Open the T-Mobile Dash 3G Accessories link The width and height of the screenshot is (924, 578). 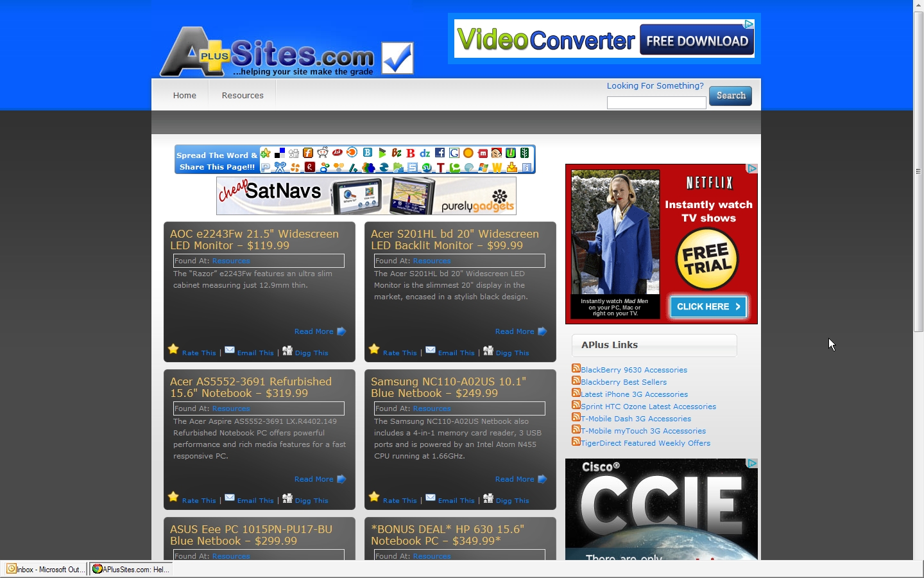636,419
